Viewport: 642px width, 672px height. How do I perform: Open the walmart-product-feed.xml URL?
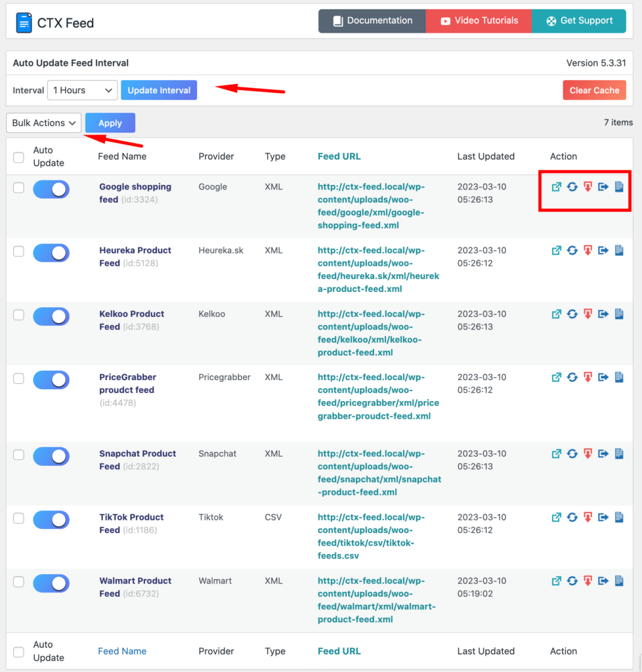[x=377, y=600]
